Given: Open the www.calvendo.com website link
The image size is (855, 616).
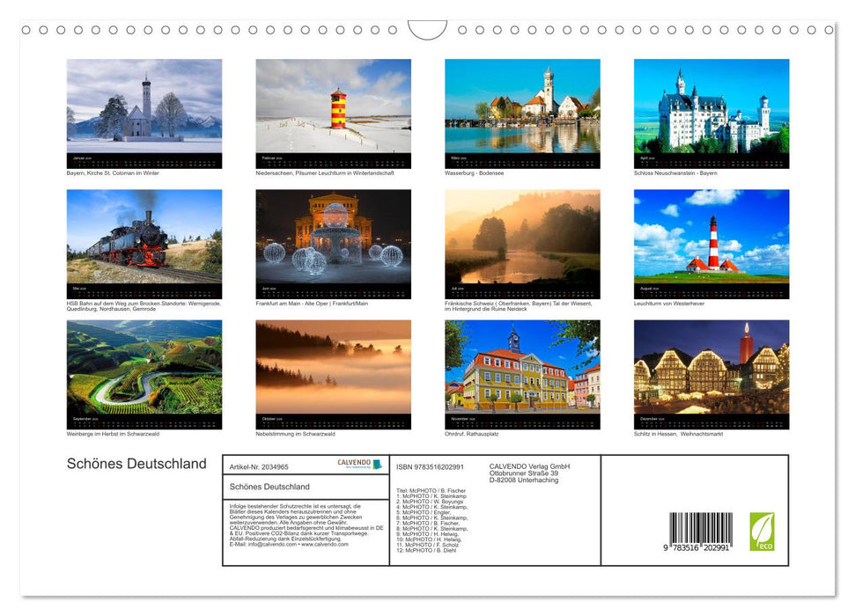Looking at the screenshot, I should click(x=325, y=545).
